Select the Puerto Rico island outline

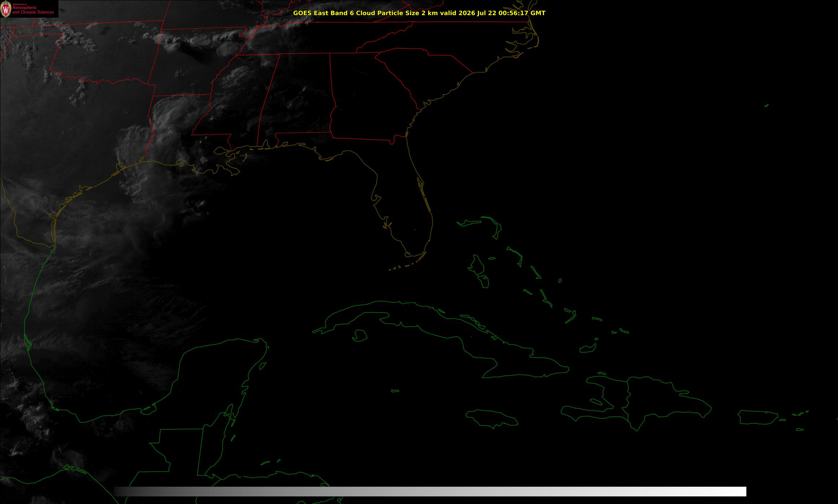click(758, 417)
